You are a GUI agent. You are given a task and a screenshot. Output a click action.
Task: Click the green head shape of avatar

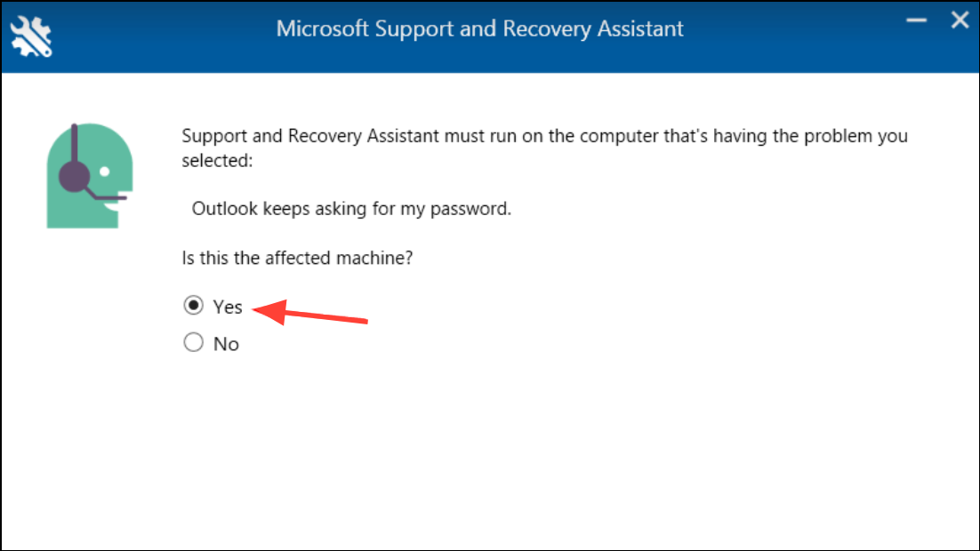click(90, 176)
